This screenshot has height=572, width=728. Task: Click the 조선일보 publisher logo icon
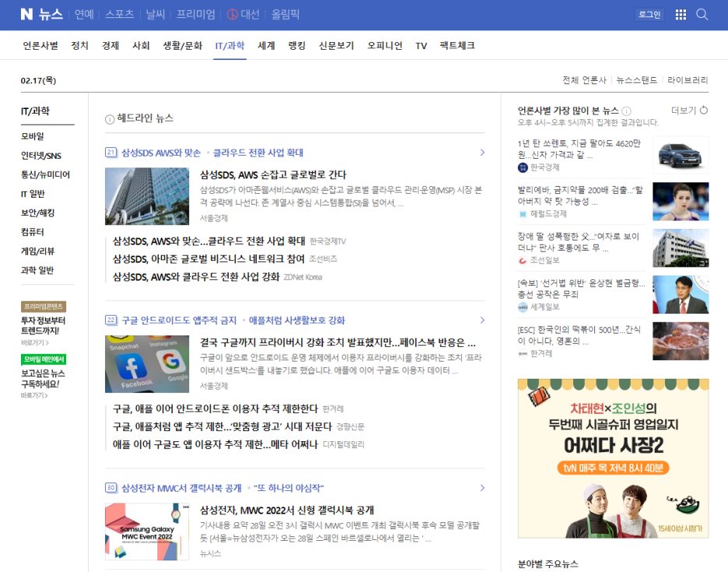(523, 261)
